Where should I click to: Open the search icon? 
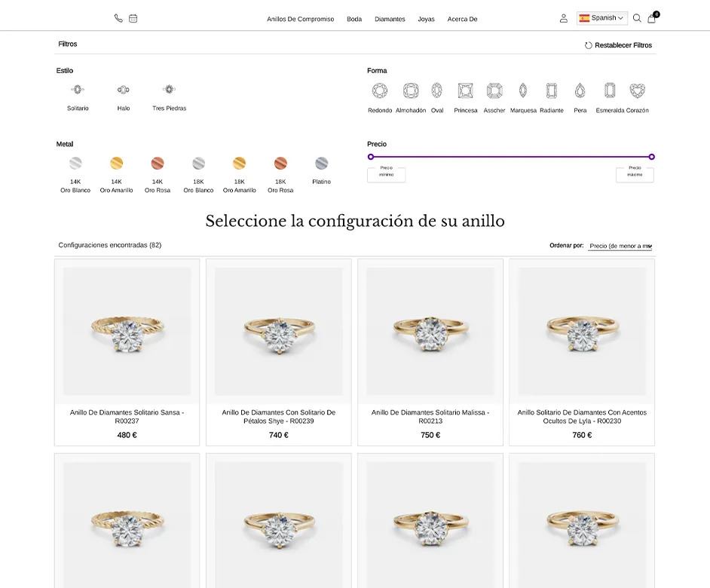coord(637,18)
